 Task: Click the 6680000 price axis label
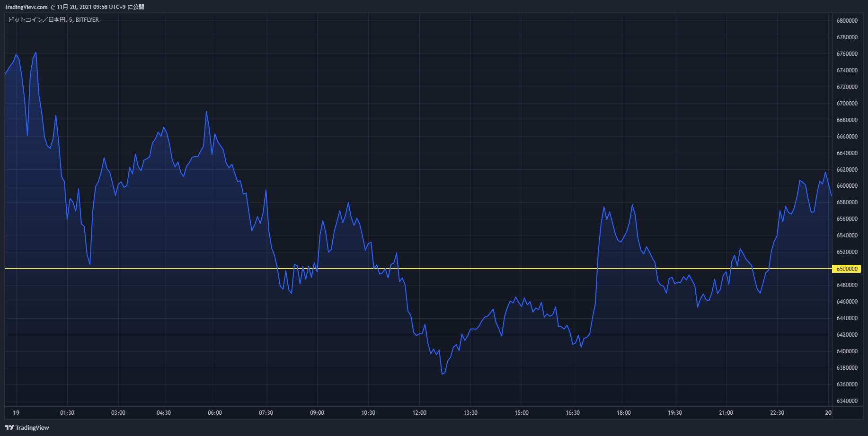click(847, 120)
